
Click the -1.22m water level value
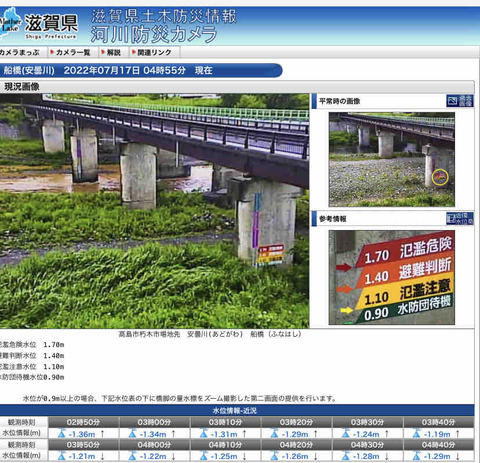click(x=153, y=456)
